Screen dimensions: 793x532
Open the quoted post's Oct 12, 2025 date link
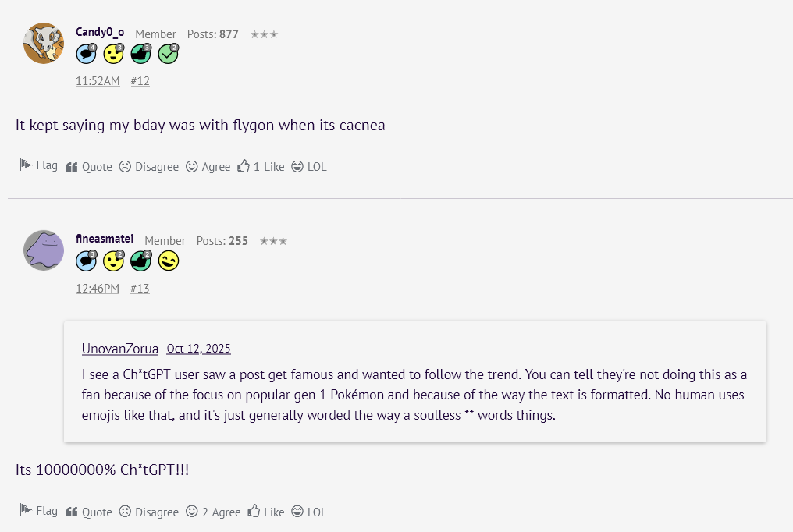(x=198, y=349)
